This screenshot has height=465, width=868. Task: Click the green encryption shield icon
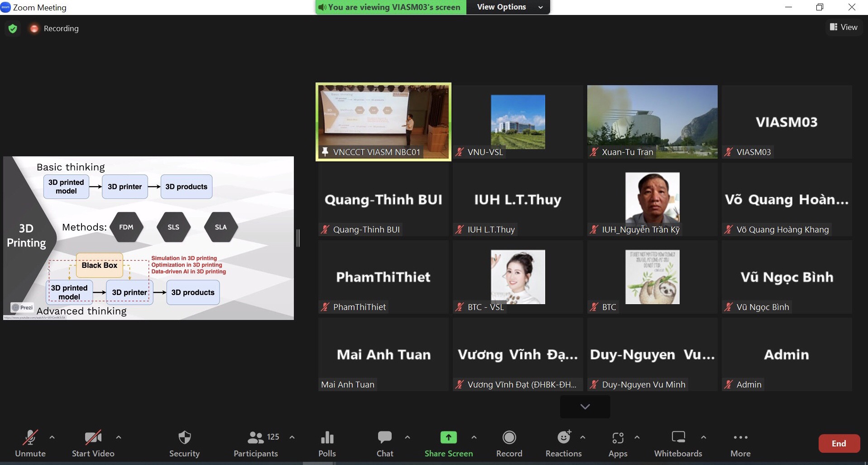click(13, 29)
